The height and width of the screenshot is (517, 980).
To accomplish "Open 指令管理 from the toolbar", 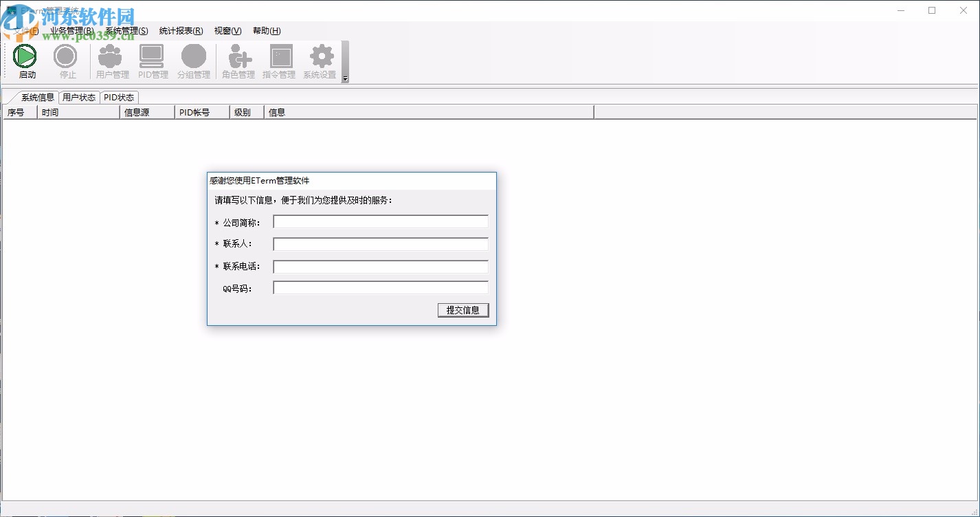I will [278, 61].
